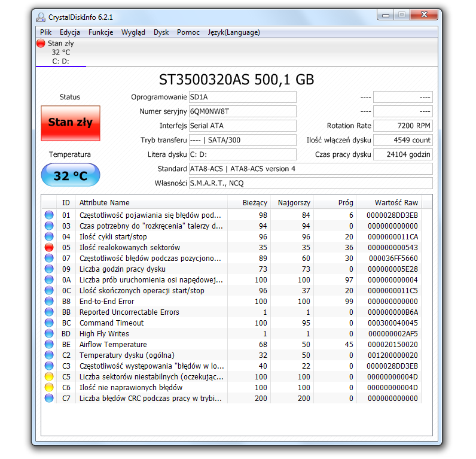Click the Interfejs field showing Serial ATA

click(243, 126)
